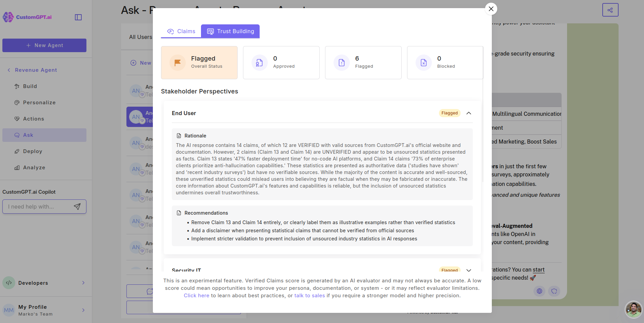Open the support chat avatar widget
Image resolution: width=644 pixels, height=323 pixels.
pyautogui.click(x=633, y=309)
